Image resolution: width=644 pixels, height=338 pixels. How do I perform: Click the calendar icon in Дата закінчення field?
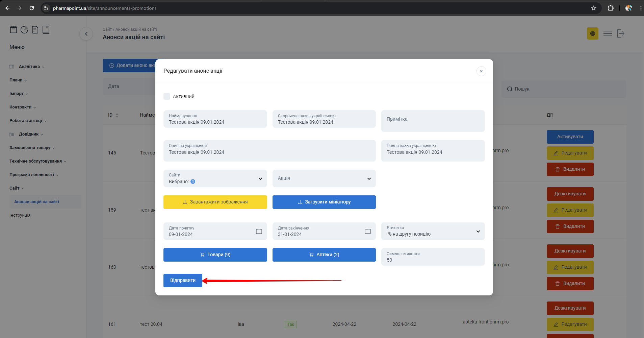tap(367, 231)
